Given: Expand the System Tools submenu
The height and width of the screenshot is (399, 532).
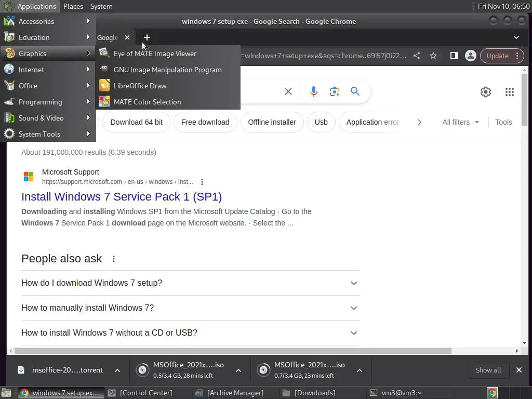Looking at the screenshot, I should pyautogui.click(x=48, y=134).
